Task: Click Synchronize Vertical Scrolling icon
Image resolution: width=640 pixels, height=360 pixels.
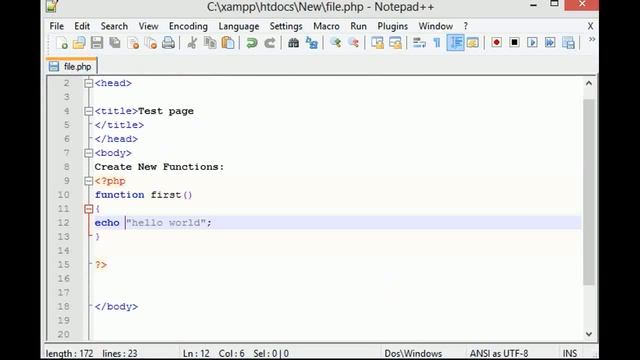Action: (377, 43)
